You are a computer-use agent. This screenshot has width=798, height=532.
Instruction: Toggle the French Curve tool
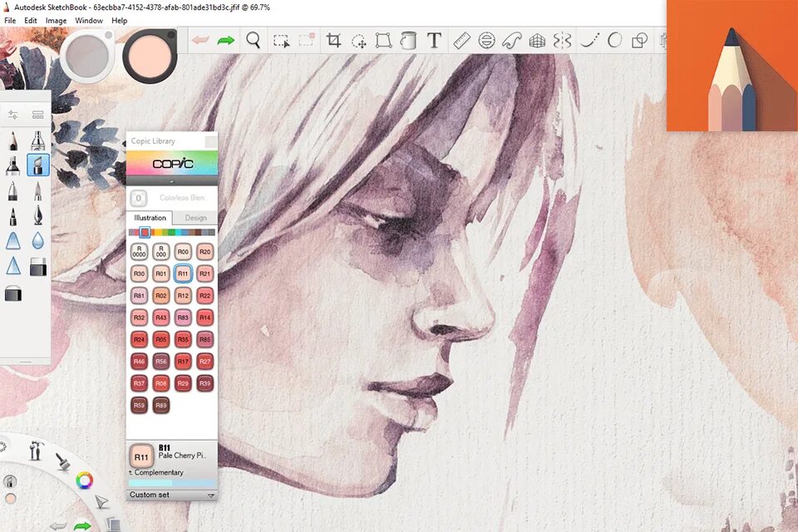click(x=512, y=40)
